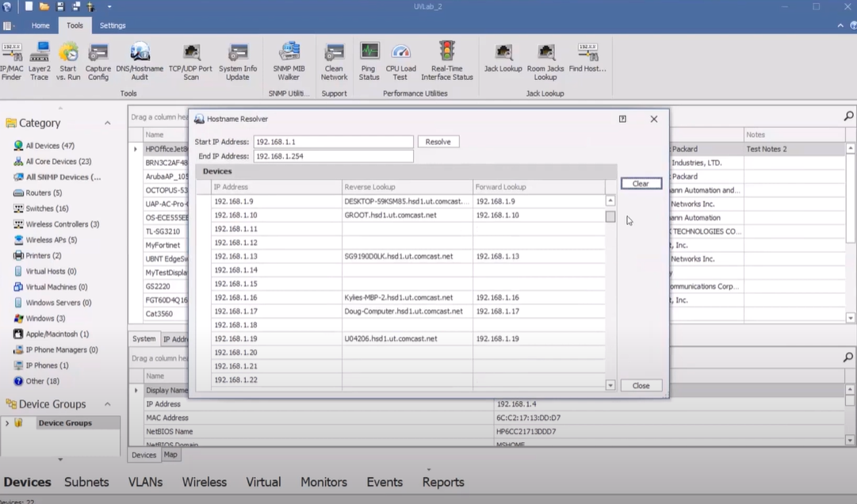This screenshot has width=857, height=504.
Task: Go to the Wireless section
Action: (x=205, y=482)
